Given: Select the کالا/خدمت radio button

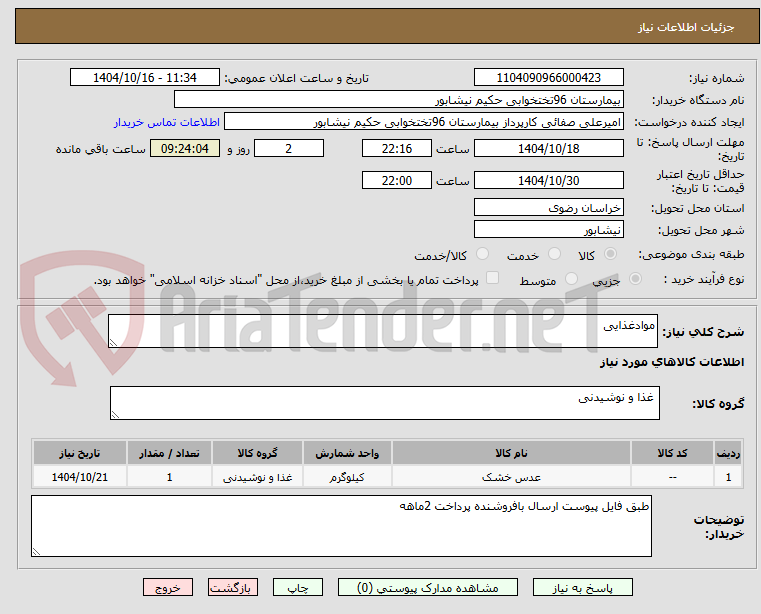Looking at the screenshot, I should (x=482, y=254).
